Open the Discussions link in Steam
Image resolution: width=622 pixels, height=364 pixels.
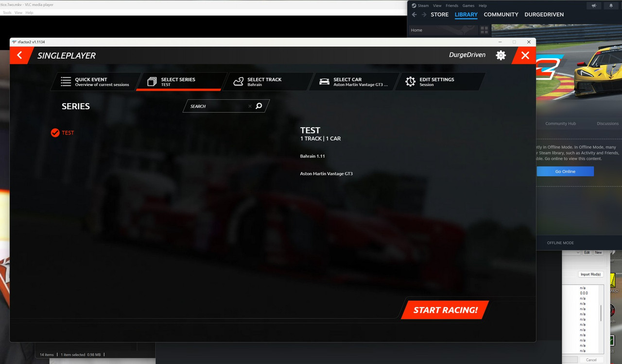click(607, 124)
